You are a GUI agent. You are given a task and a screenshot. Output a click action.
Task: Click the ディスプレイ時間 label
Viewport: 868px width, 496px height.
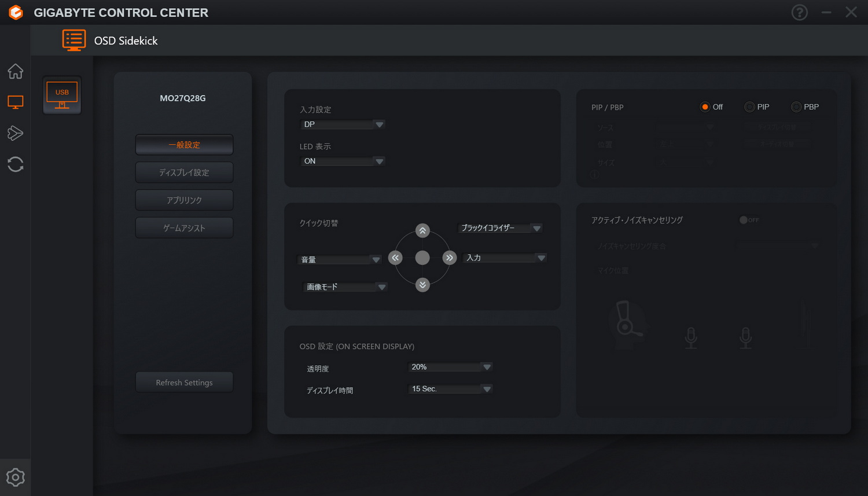330,391
